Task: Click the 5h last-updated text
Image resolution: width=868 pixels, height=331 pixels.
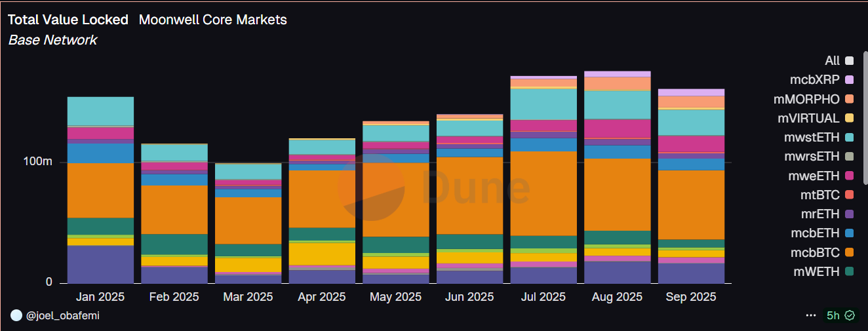Action: [x=833, y=315]
